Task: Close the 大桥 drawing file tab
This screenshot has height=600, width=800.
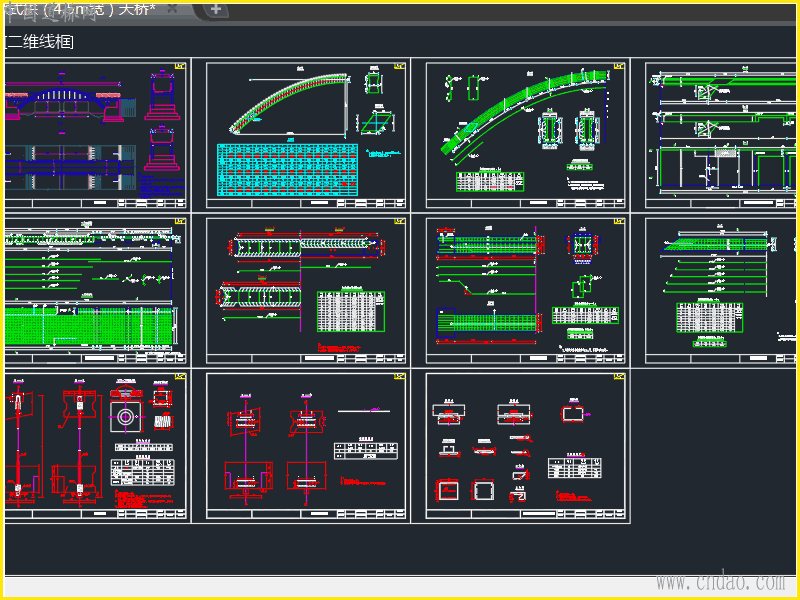Action: (173, 9)
